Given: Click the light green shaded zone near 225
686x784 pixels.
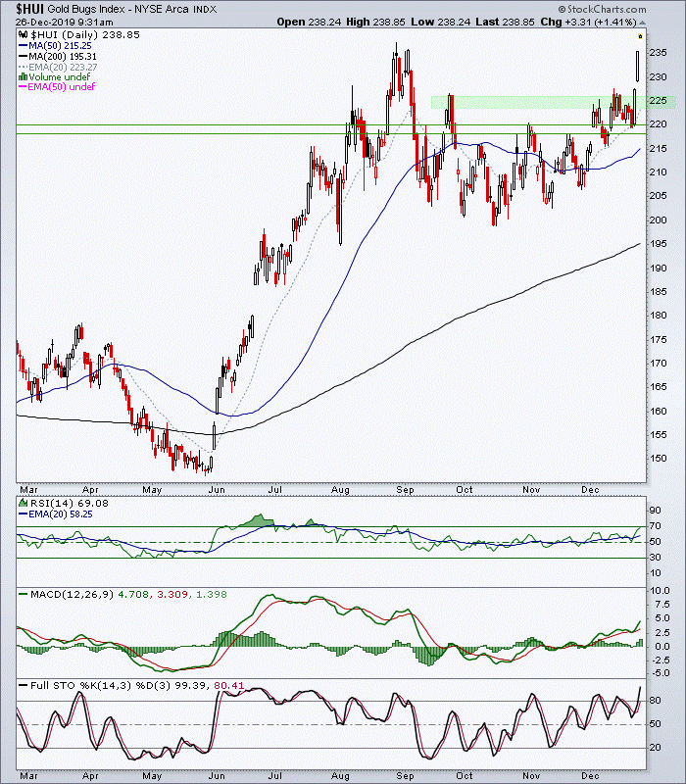Looking at the screenshot, I should 553,102.
